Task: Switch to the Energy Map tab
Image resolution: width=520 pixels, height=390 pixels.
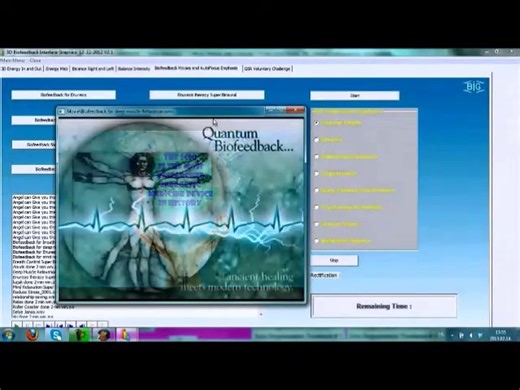Action: click(x=57, y=69)
